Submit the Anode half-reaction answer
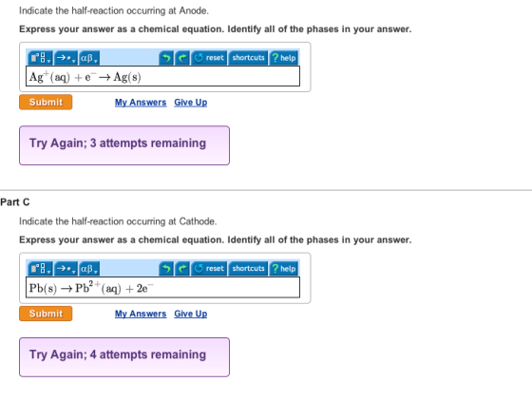 [x=46, y=102]
